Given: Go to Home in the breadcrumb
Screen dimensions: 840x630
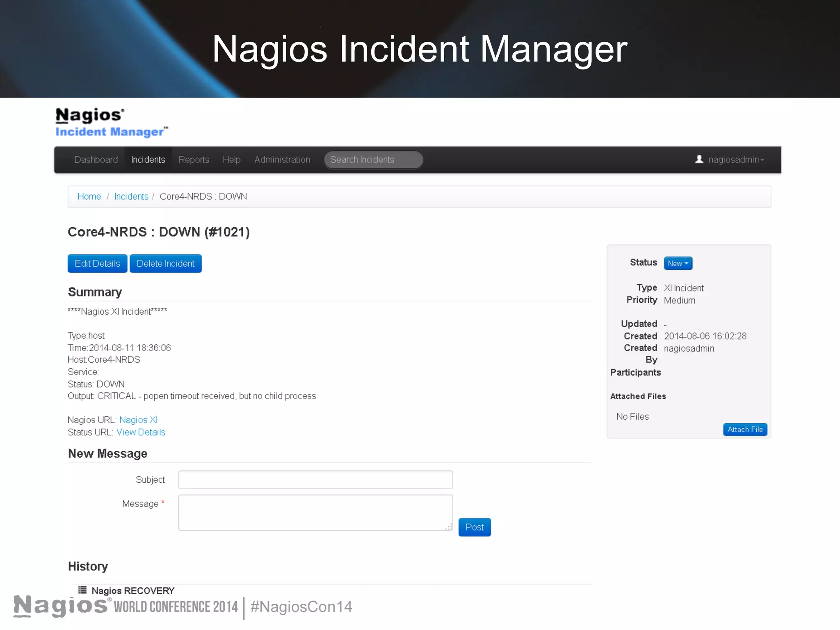Looking at the screenshot, I should (x=89, y=196).
